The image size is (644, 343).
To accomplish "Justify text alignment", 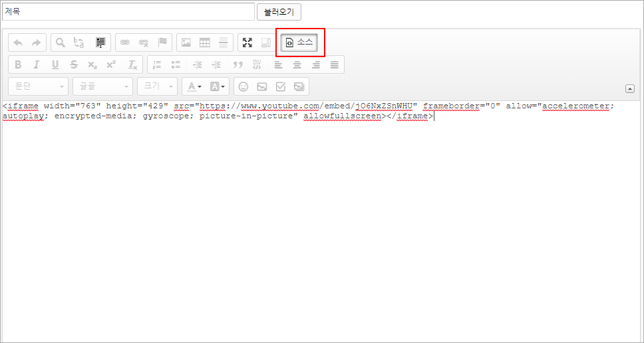I will (335, 64).
